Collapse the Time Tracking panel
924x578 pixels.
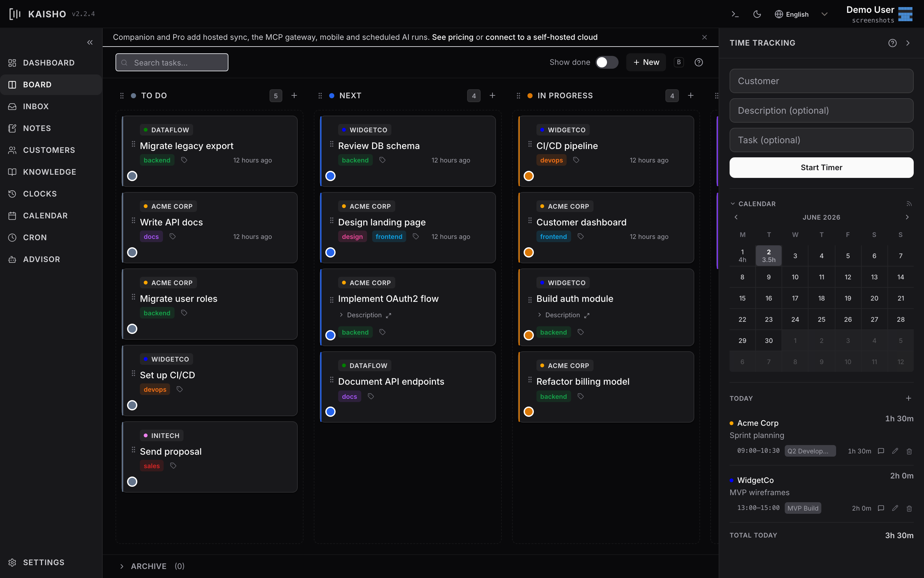(x=908, y=43)
